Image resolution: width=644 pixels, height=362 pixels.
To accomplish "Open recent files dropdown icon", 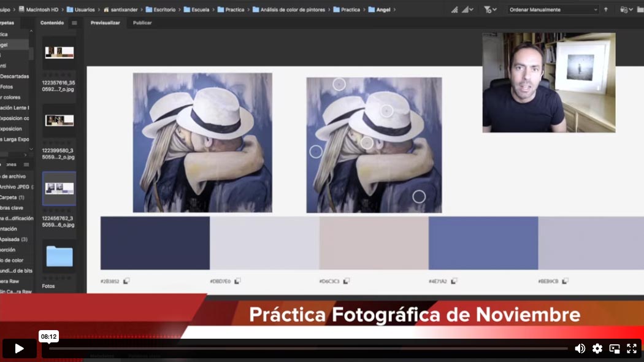I will 626,9.
